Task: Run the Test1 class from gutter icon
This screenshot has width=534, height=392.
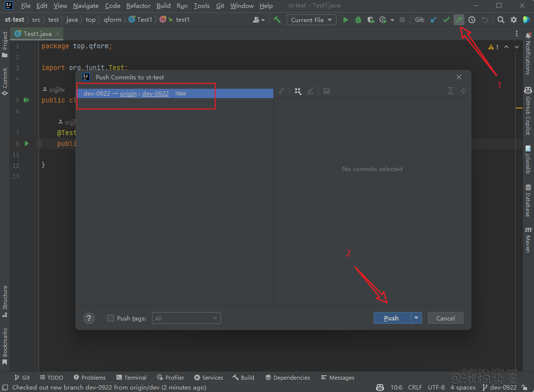Action: (x=27, y=100)
